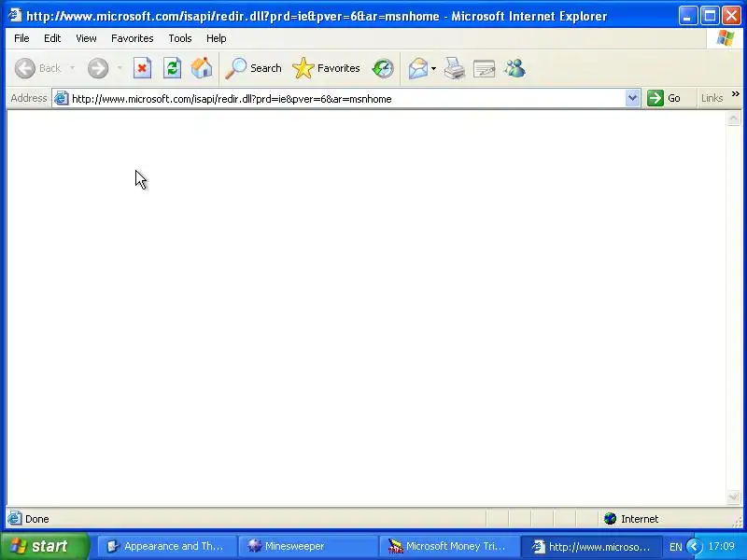
Task: Click the EN language indicator
Action: click(x=675, y=547)
